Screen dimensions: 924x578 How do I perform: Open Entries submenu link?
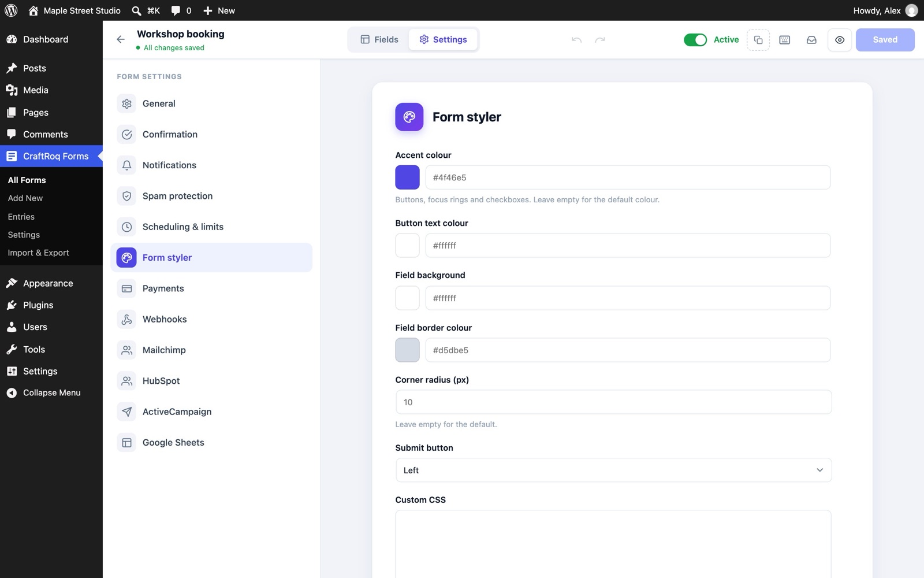[x=21, y=217]
